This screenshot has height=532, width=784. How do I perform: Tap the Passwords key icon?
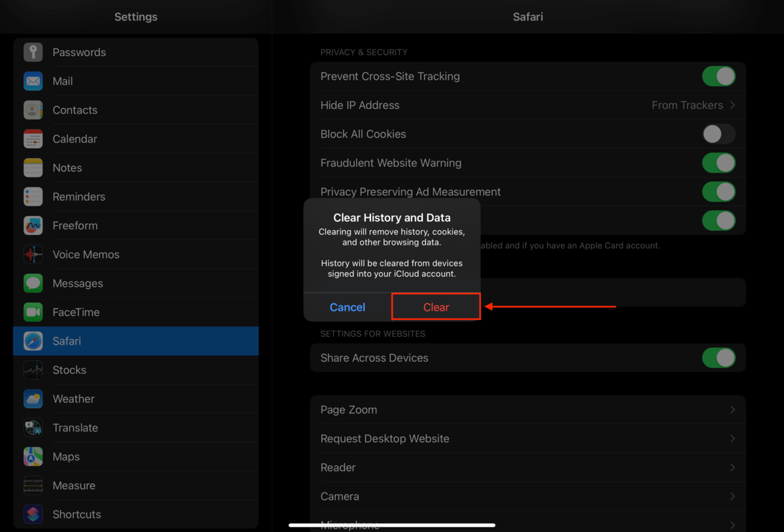[x=33, y=52]
